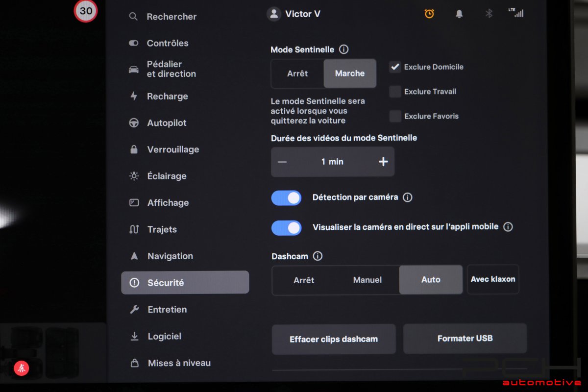This screenshot has height=392, width=588.
Task: Click the search magnifier icon
Action: [x=133, y=17]
